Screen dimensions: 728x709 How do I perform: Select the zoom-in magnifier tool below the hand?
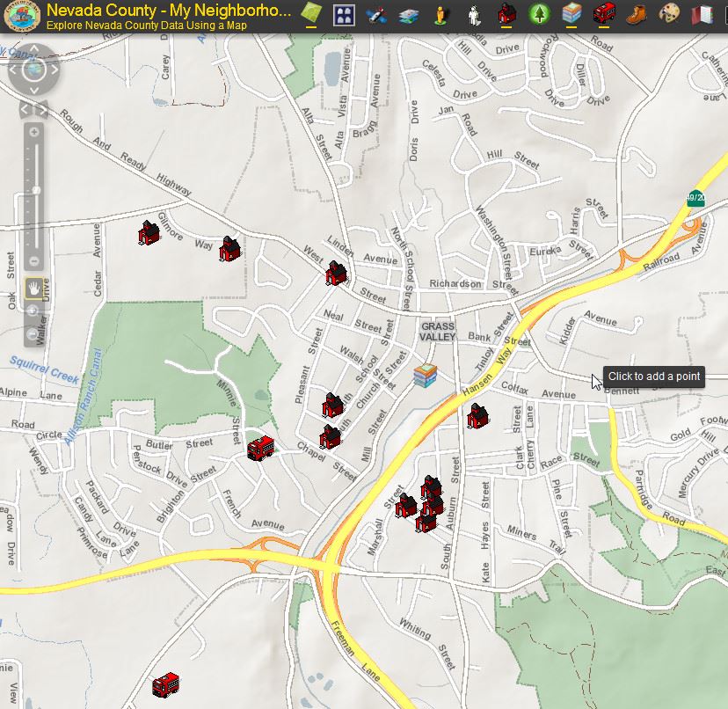click(x=33, y=311)
